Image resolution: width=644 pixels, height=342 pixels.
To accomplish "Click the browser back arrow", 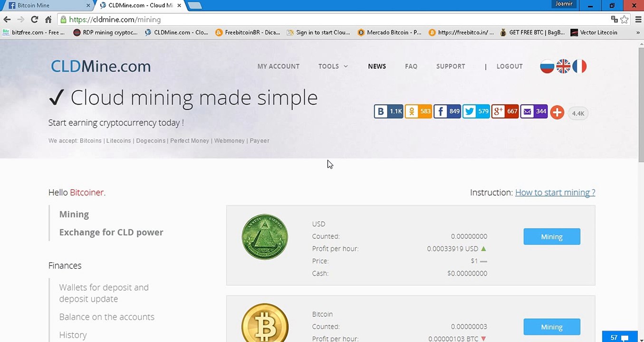I will 7,19.
